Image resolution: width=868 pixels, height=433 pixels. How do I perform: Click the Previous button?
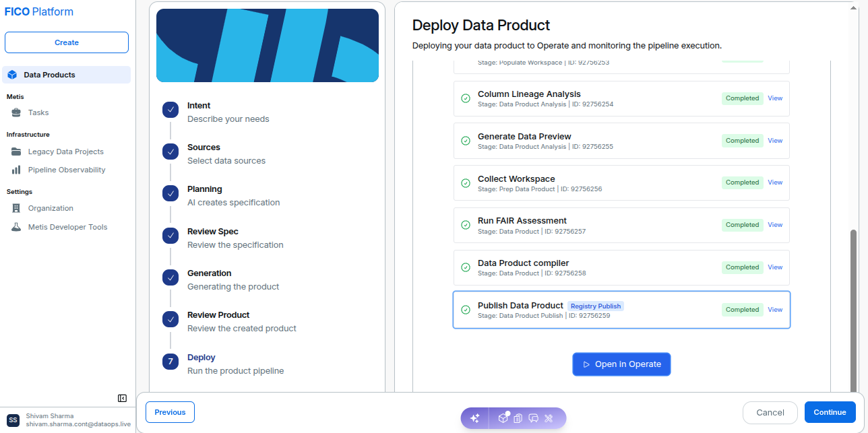pos(170,412)
